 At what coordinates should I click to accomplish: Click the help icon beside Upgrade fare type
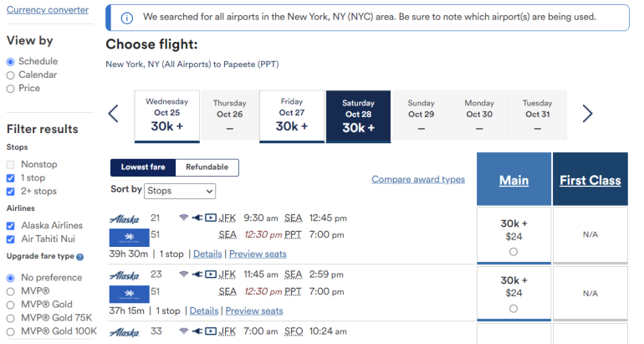click(80, 257)
